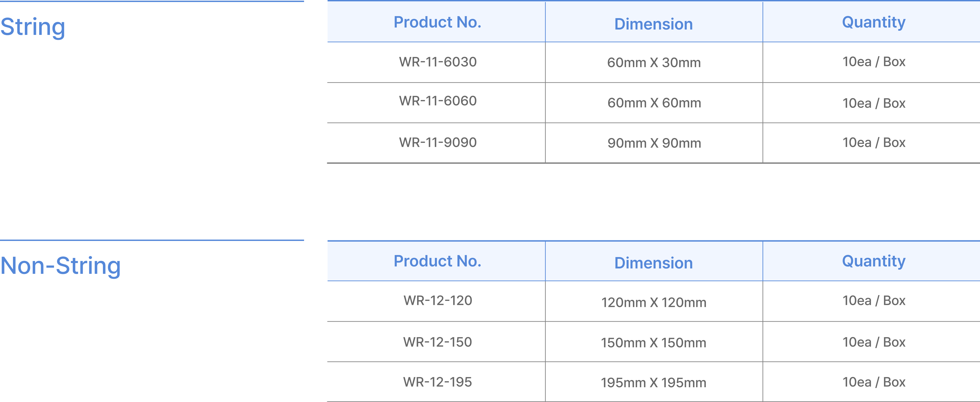Select product number WR-12-195

(437, 382)
